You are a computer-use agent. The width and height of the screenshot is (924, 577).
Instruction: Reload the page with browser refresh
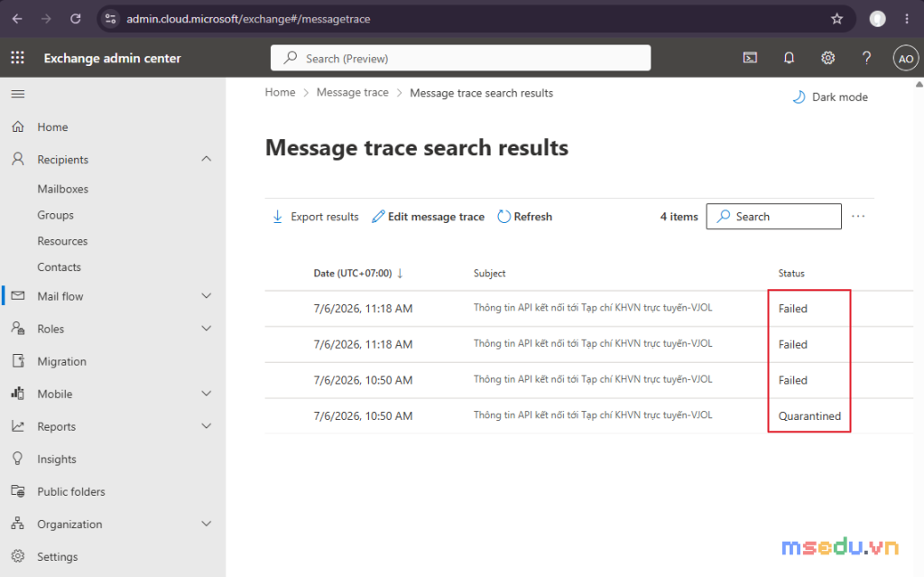point(76,19)
